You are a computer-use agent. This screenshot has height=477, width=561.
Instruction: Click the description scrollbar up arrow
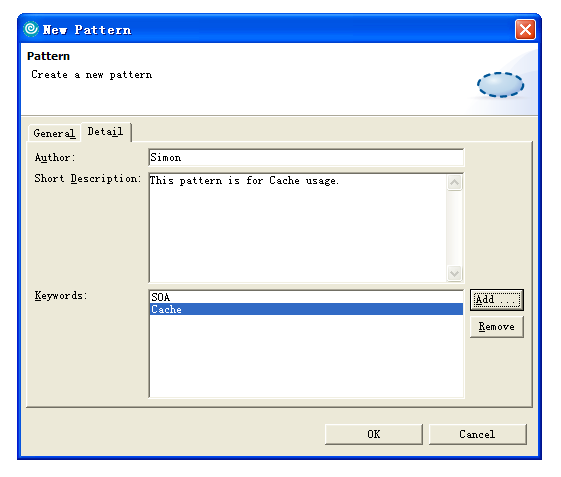[x=454, y=183]
